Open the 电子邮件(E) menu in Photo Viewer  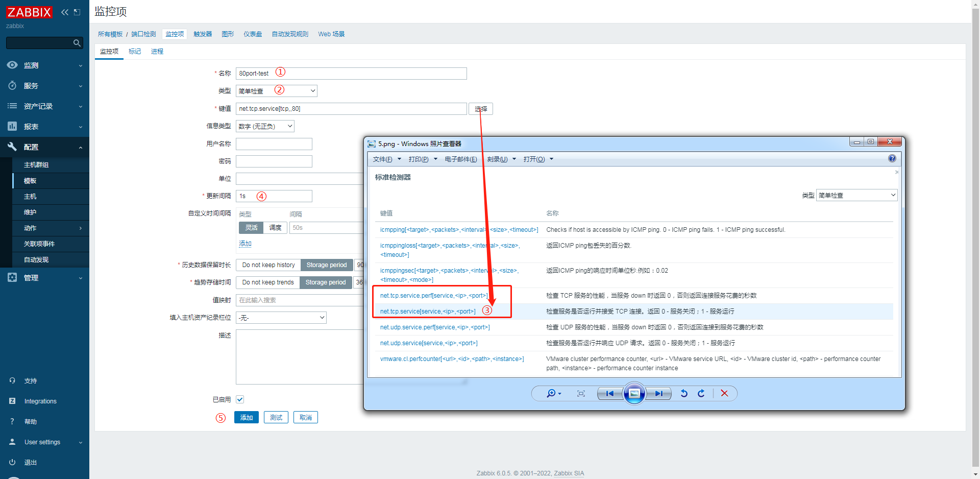coord(461,159)
